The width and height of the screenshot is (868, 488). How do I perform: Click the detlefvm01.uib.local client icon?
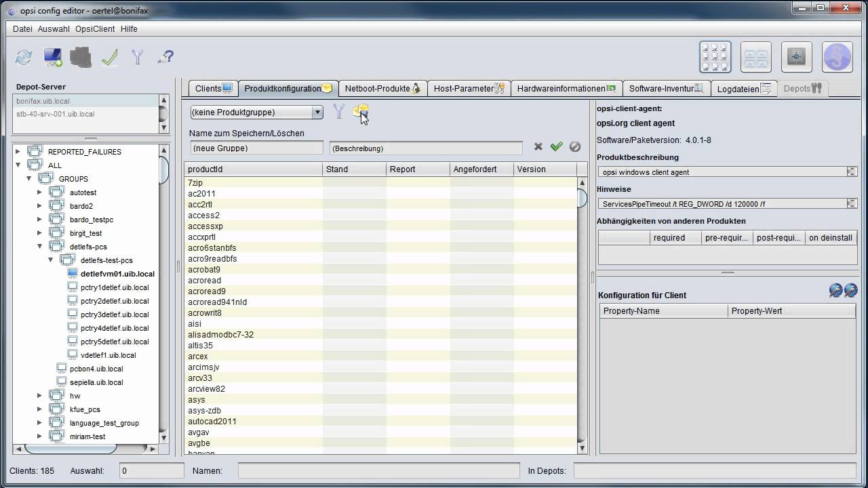(x=73, y=274)
